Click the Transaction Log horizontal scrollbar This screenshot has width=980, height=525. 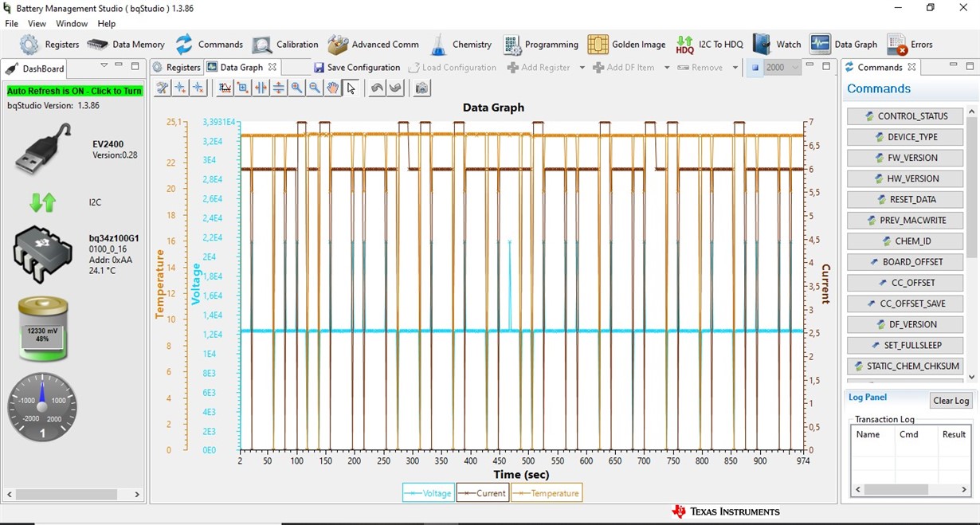tap(909, 489)
